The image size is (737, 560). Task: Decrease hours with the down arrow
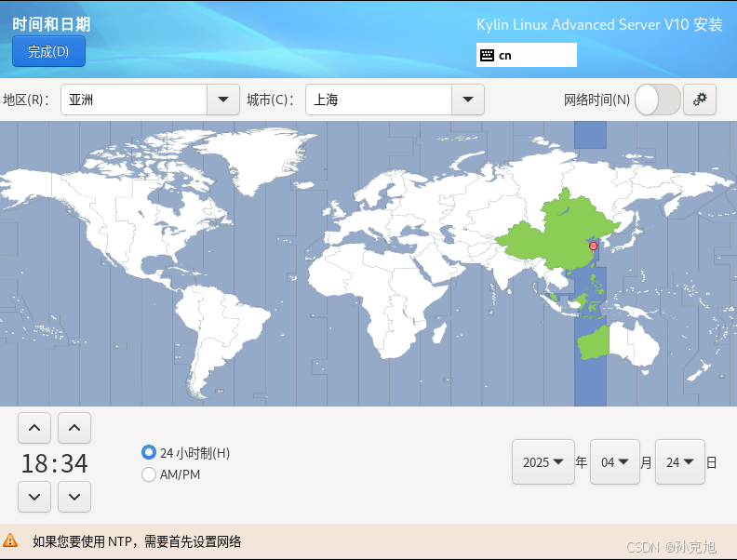pos(34,497)
